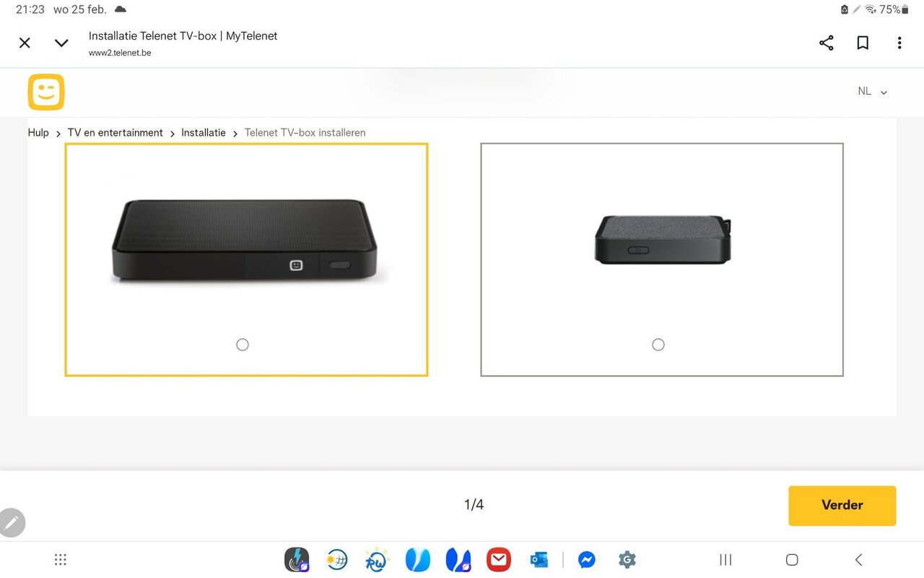924x578 pixels.
Task: Open the app drawer grid
Action: [x=60, y=559]
